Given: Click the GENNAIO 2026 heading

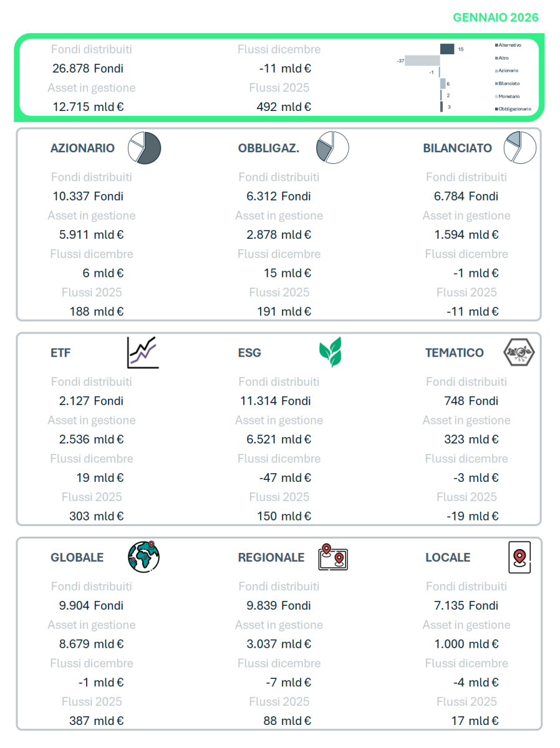Looking at the screenshot, I should point(496,17).
